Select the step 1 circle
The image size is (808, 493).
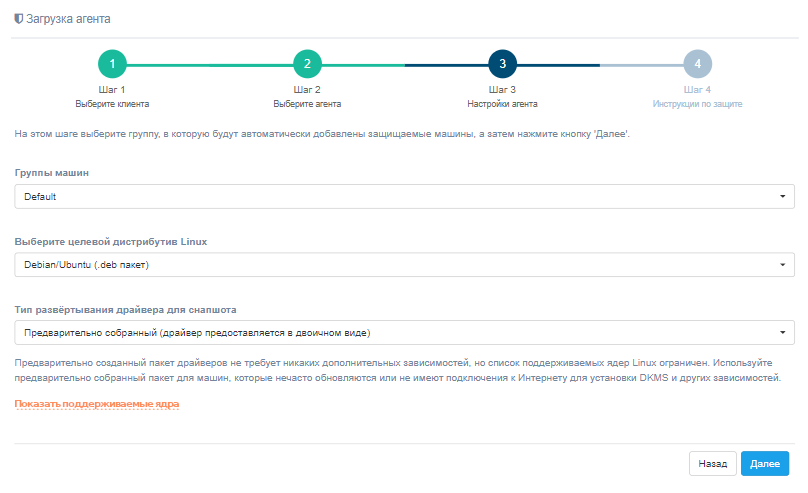113,64
